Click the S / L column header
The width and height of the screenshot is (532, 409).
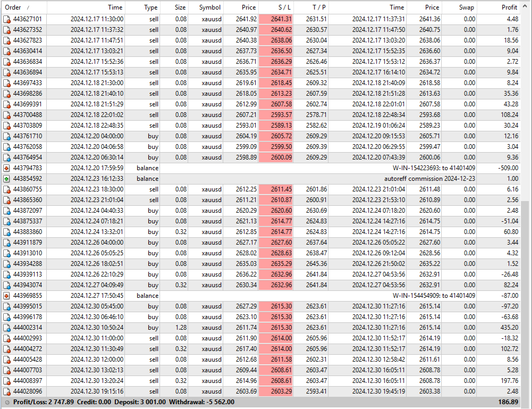pyautogui.click(x=275, y=7)
